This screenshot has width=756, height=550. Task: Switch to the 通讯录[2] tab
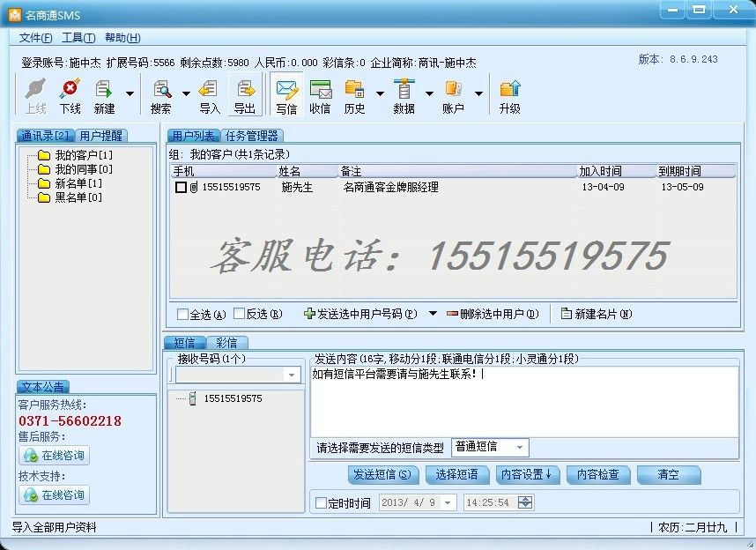point(46,136)
